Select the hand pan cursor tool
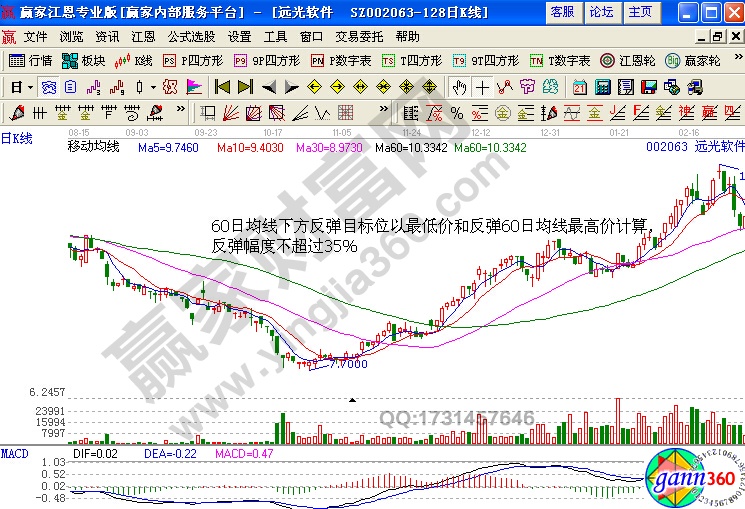 pyautogui.click(x=459, y=86)
